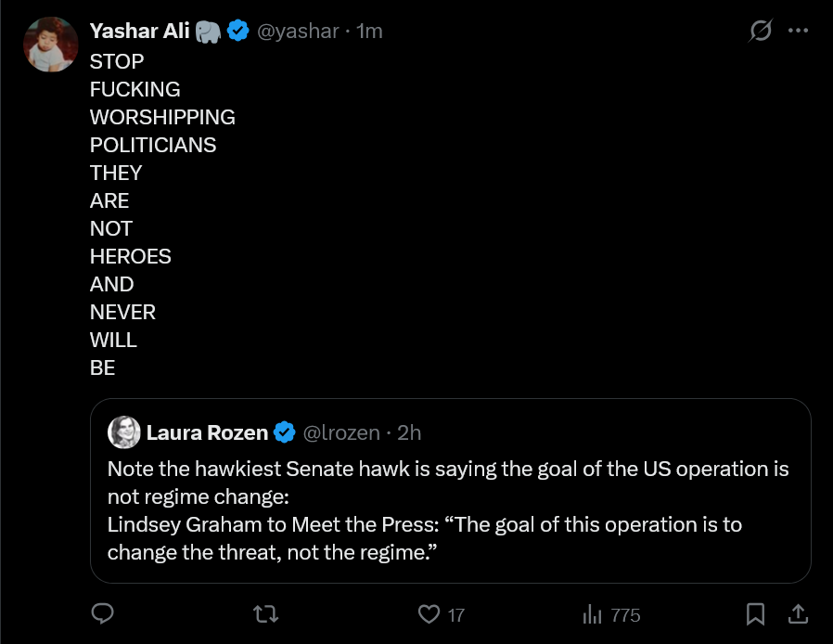Click the 2h timestamp on quoted tweet
Screen dimensions: 833x644
pos(409,433)
